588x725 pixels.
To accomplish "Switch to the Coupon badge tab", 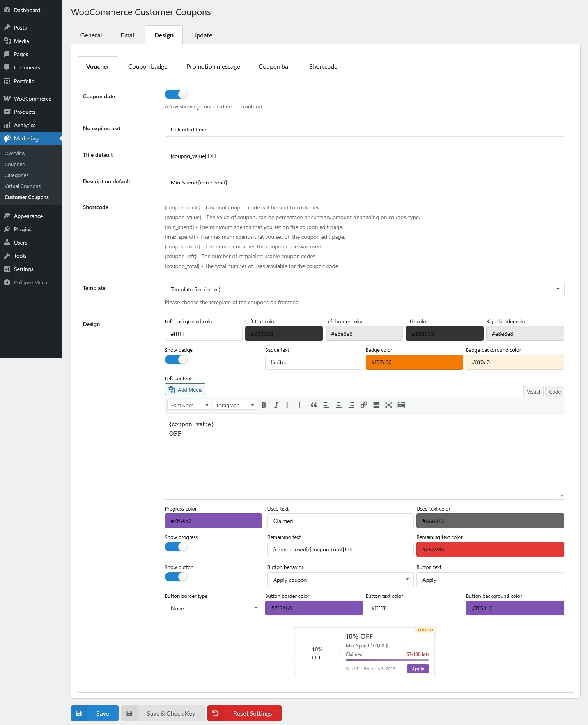I will tap(148, 67).
